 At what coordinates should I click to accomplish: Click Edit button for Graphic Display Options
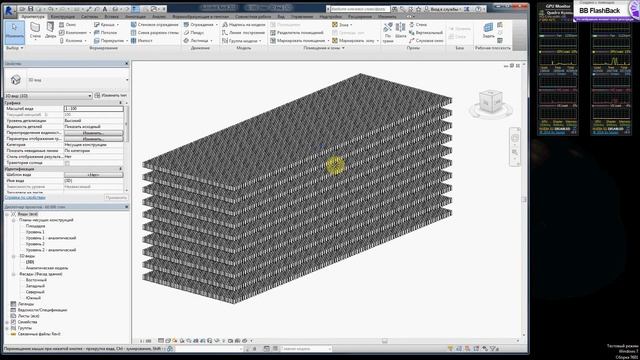pos(93,139)
